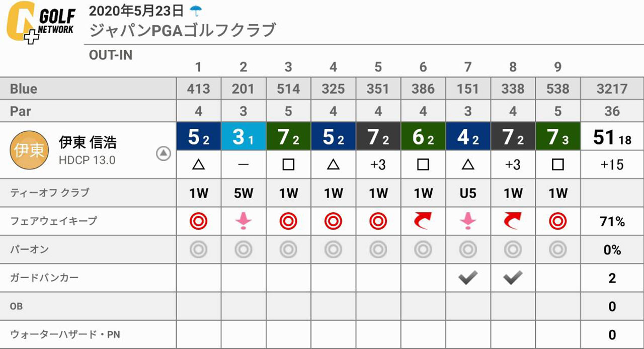Viewport: 644px width, 349px height.
Task: Select the OUT-IN course label
Action: tap(111, 55)
